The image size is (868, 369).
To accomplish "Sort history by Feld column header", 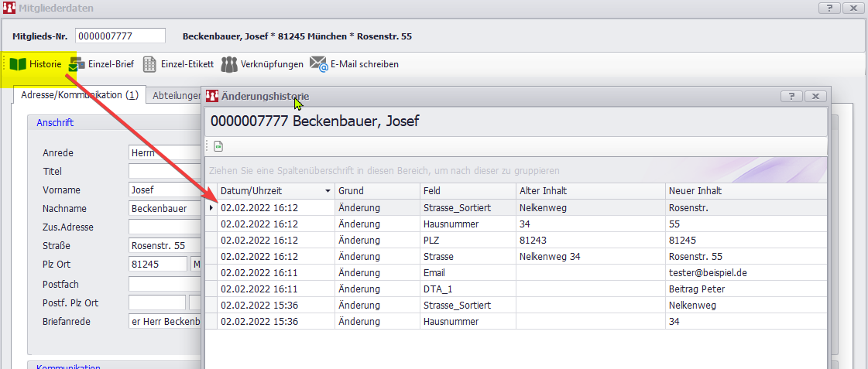I will 467,191.
